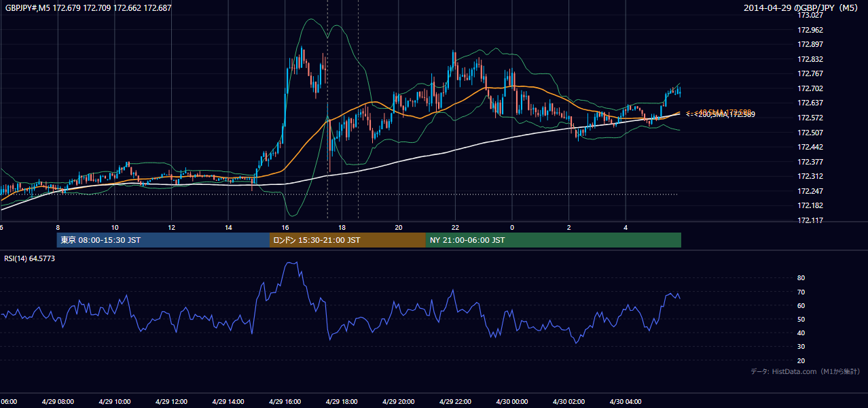Click price axis label 172.442
This screenshot has height=408, width=868.
coord(810,147)
